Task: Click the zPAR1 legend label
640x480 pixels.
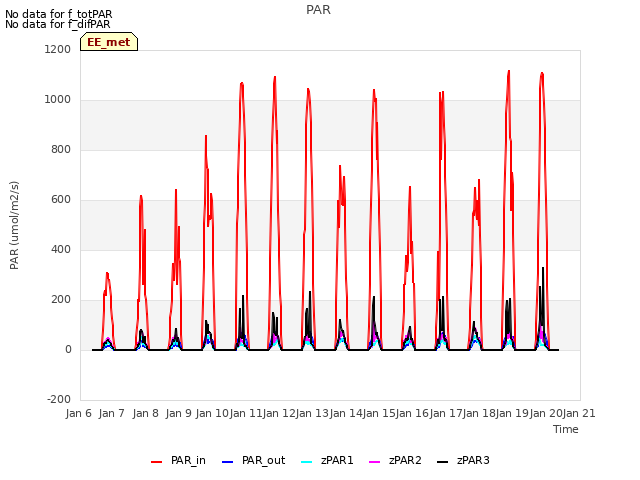Action: 337,460
